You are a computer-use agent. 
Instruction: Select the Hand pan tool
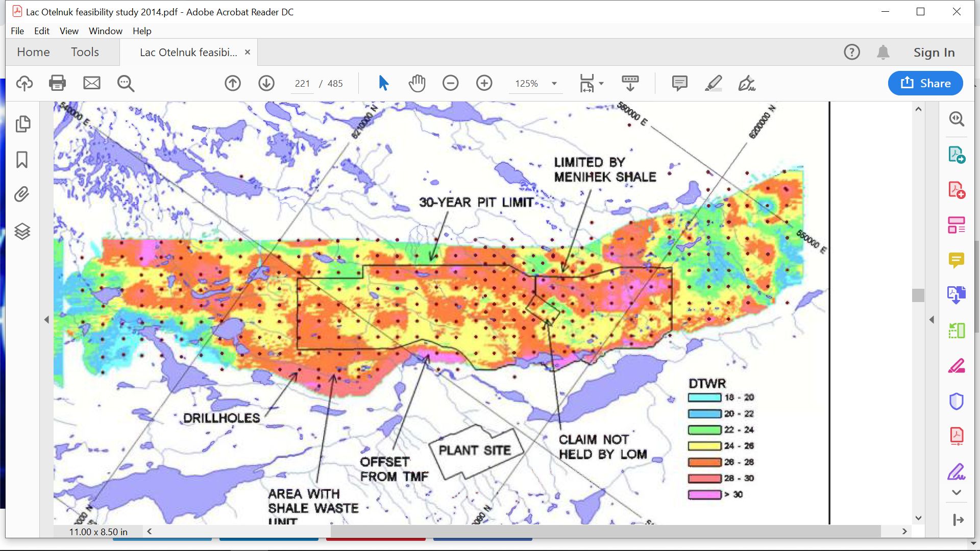[416, 83]
